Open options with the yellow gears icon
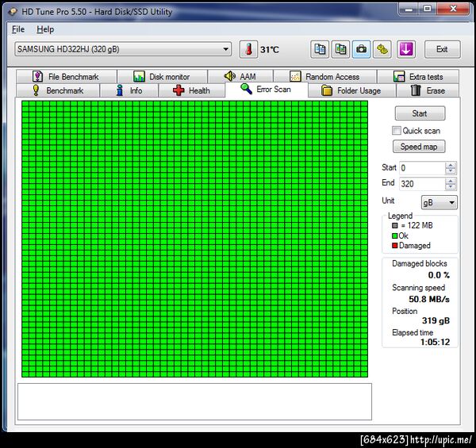 tap(382, 49)
